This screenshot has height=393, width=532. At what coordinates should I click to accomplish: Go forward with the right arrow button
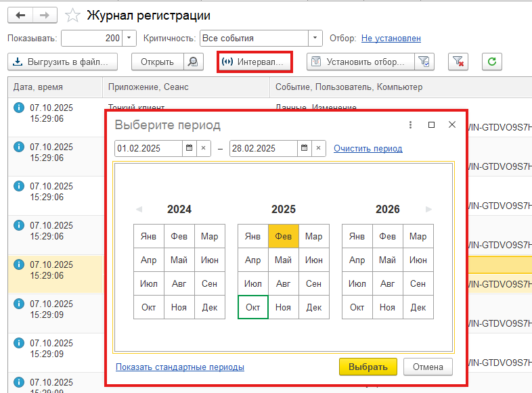pyautogui.click(x=45, y=16)
